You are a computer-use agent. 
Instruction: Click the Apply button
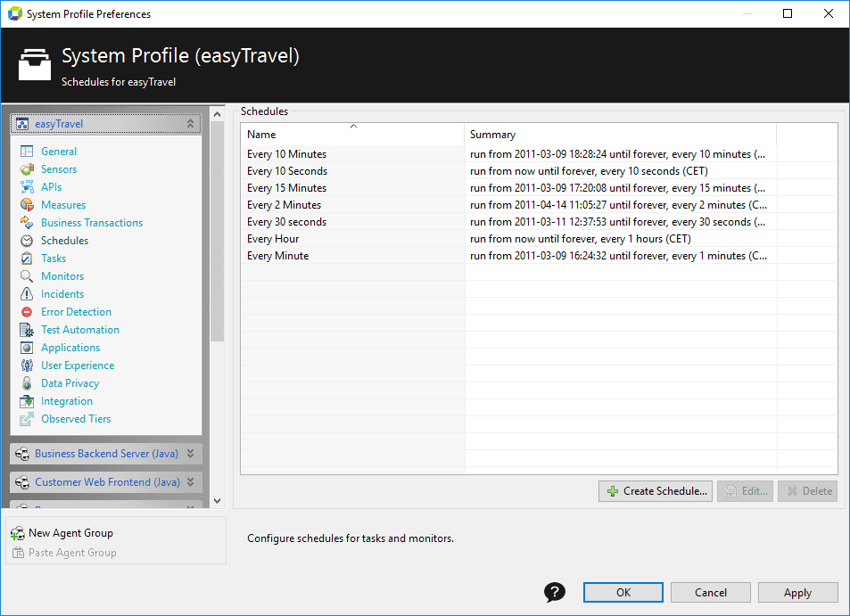(798, 593)
